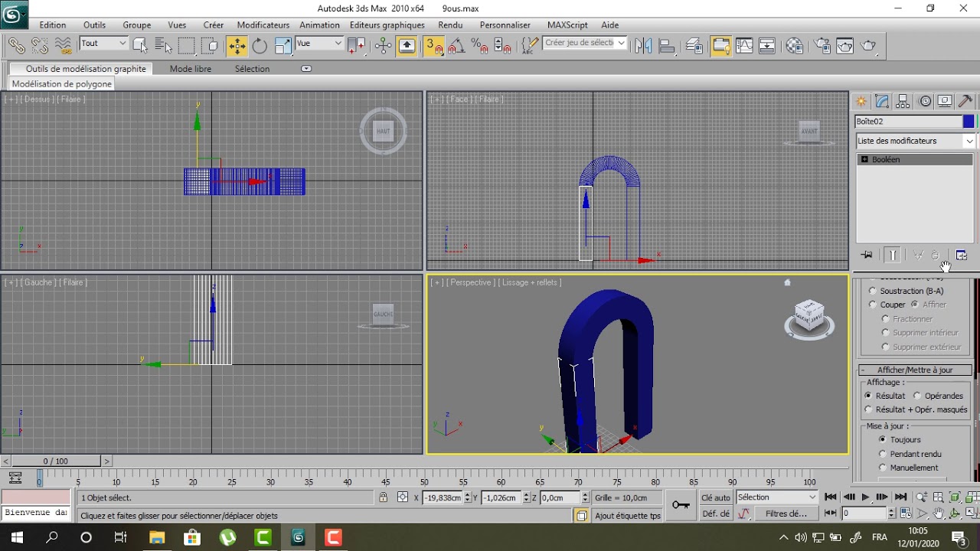Screen dimensions: 980x551
Task: Select Résultat + Opér. masqués radio
Action: click(x=868, y=409)
